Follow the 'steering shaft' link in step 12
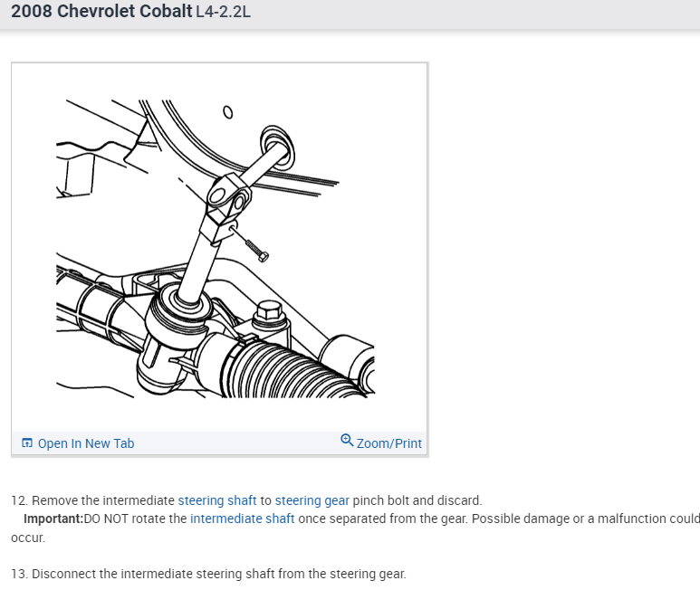700x590 pixels. pos(217,500)
